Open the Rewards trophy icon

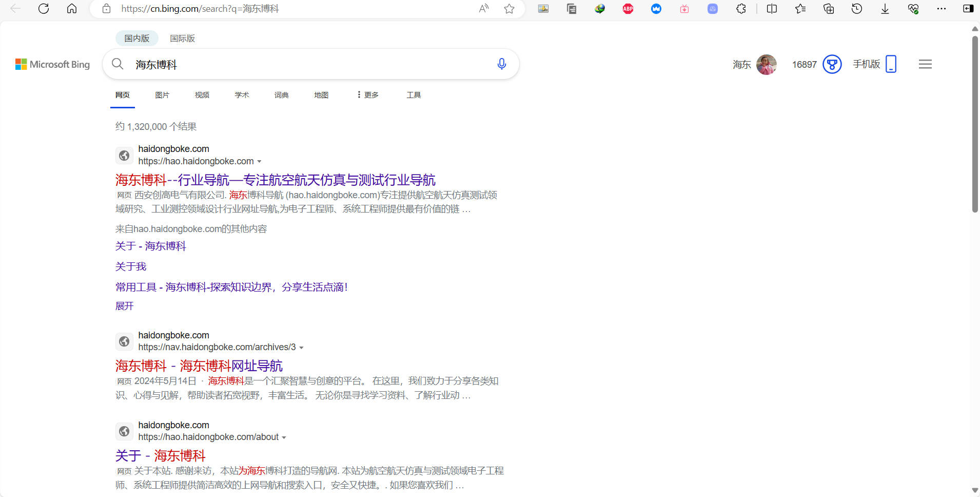(x=832, y=64)
